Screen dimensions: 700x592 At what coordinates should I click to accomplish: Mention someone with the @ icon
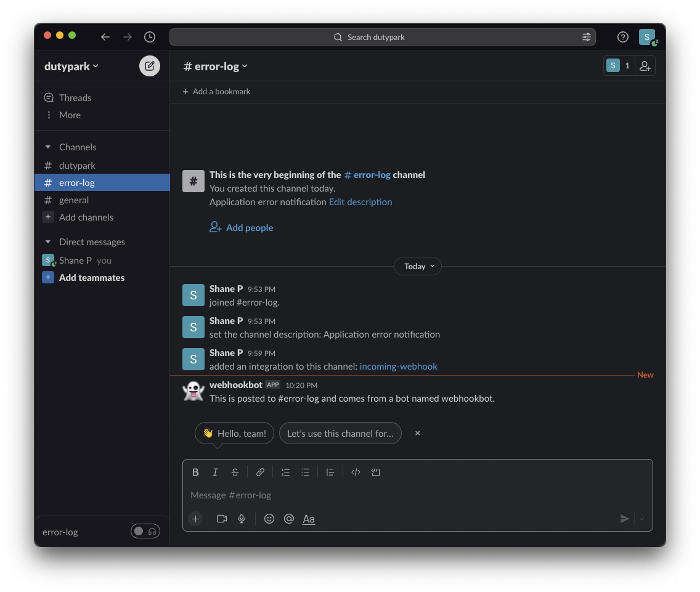[289, 519]
